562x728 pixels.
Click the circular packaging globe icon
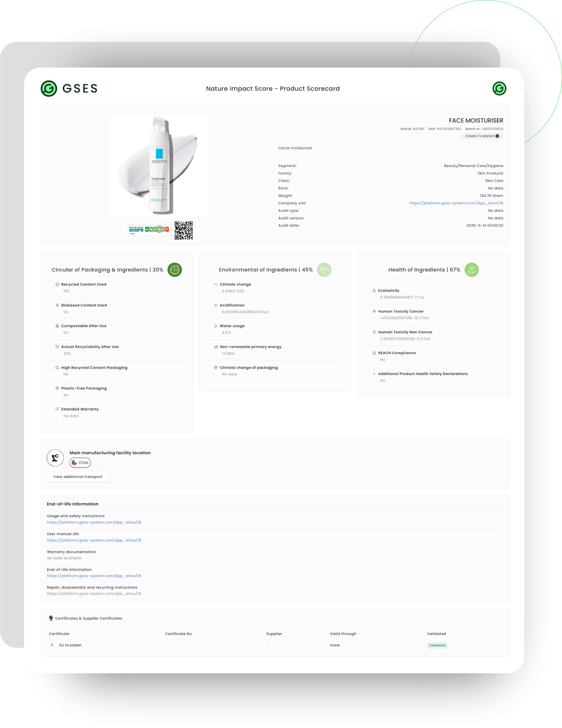(174, 270)
